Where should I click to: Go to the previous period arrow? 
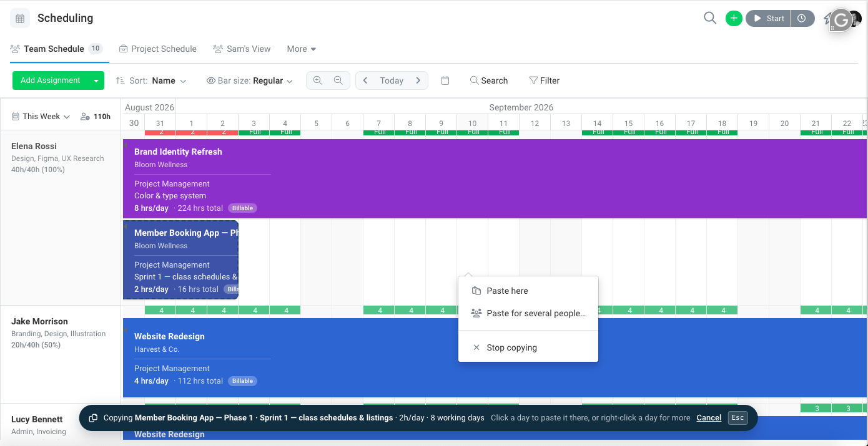tap(365, 80)
